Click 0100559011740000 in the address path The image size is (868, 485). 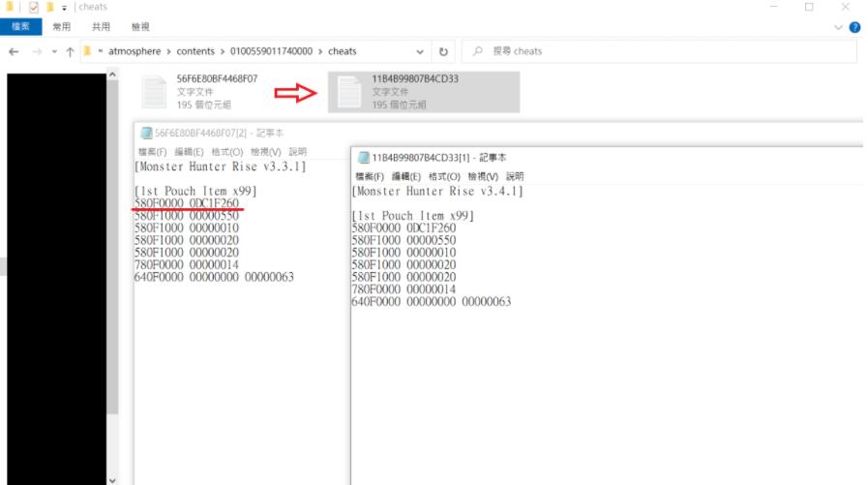click(271, 51)
